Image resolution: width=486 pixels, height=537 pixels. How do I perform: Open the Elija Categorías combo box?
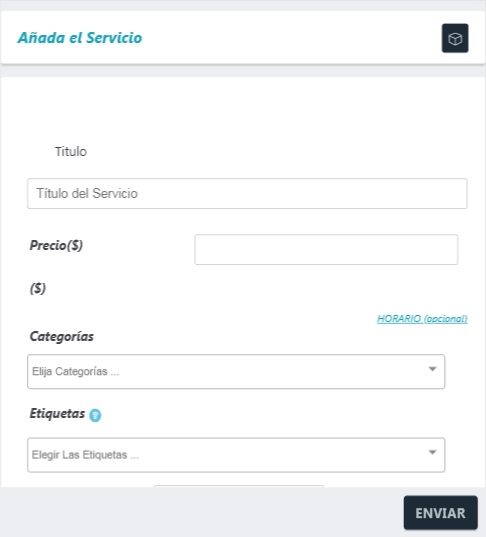[236, 372]
